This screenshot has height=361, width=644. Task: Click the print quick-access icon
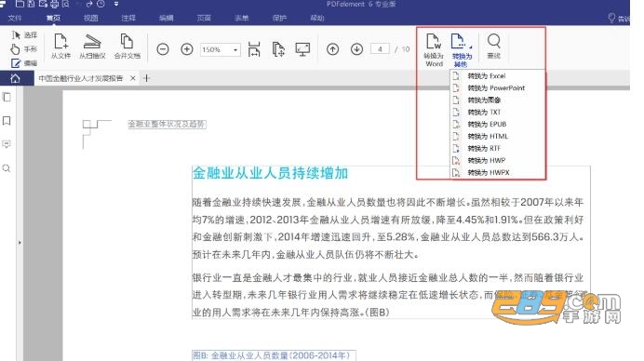click(x=54, y=4)
